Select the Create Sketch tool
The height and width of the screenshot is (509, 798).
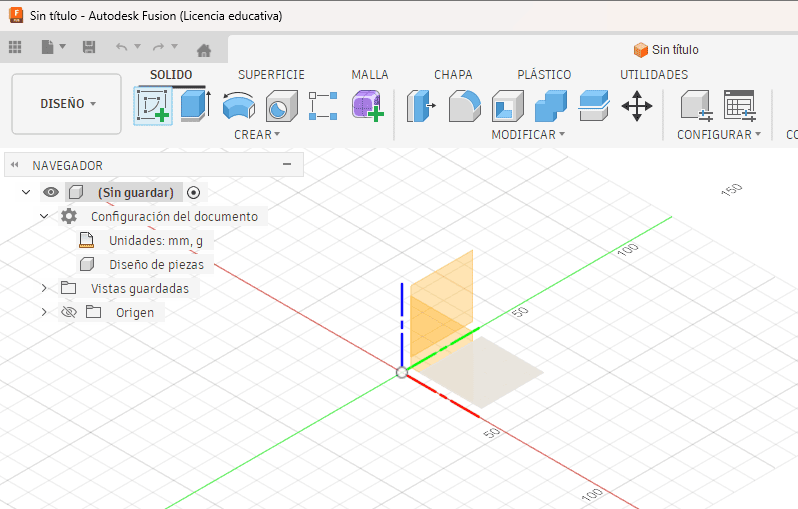(x=153, y=106)
